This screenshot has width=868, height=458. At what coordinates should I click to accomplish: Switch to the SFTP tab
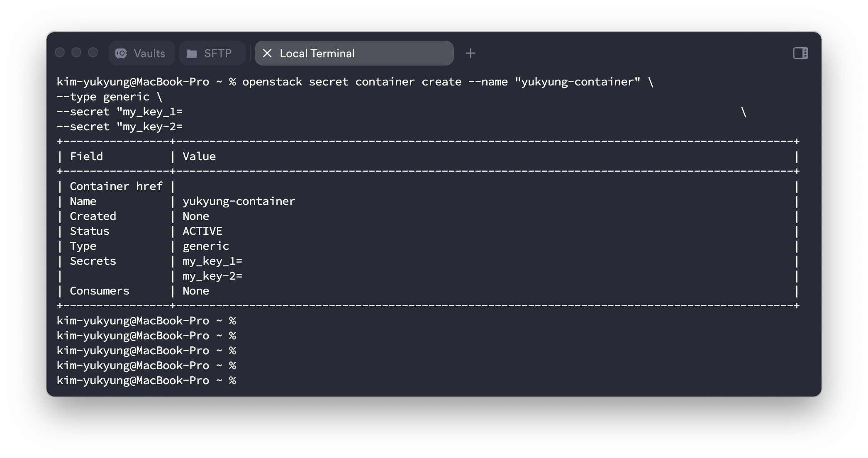coord(217,54)
